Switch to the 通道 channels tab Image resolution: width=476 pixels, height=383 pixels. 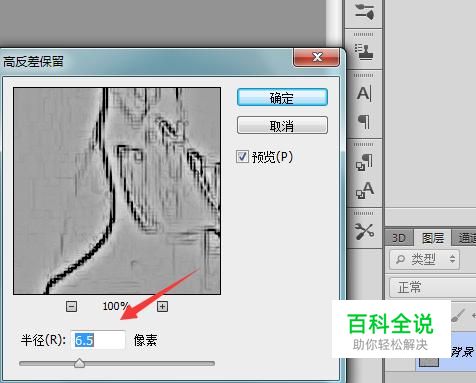tap(465, 238)
